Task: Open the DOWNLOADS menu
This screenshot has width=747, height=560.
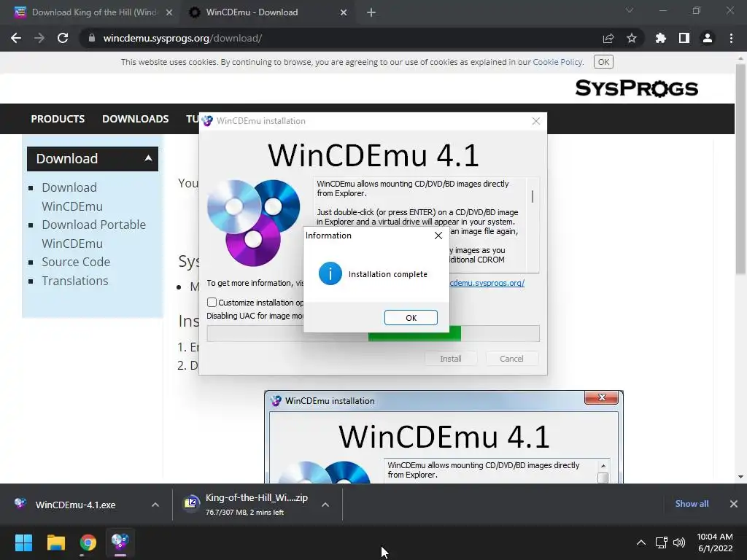Action: click(x=135, y=119)
